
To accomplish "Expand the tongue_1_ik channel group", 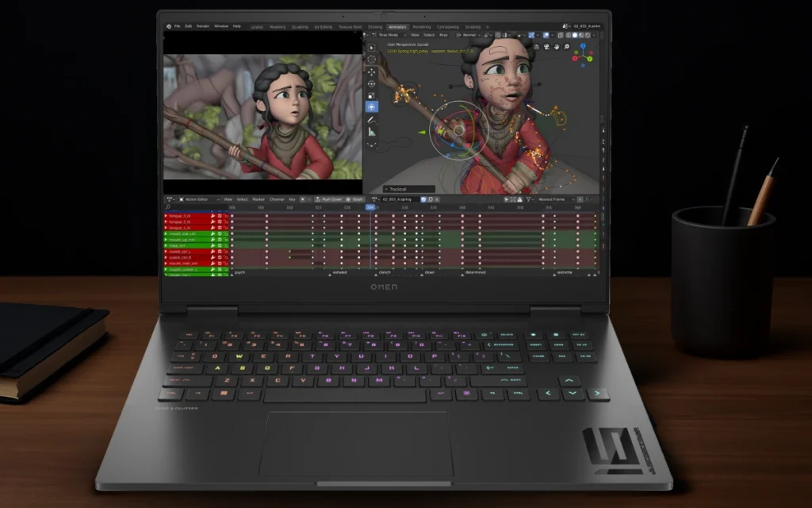I will click(166, 228).
